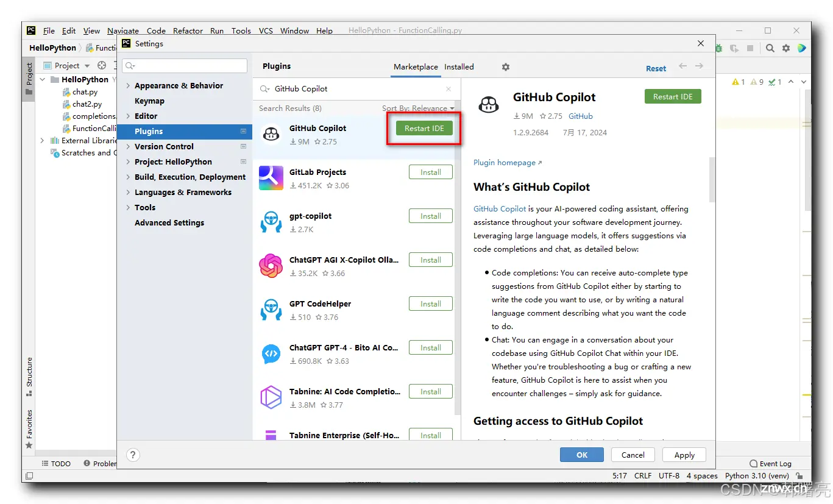833x504 pixels.
Task: Open the IDE settings gear in PyCharm toolbar
Action: pyautogui.click(x=786, y=48)
